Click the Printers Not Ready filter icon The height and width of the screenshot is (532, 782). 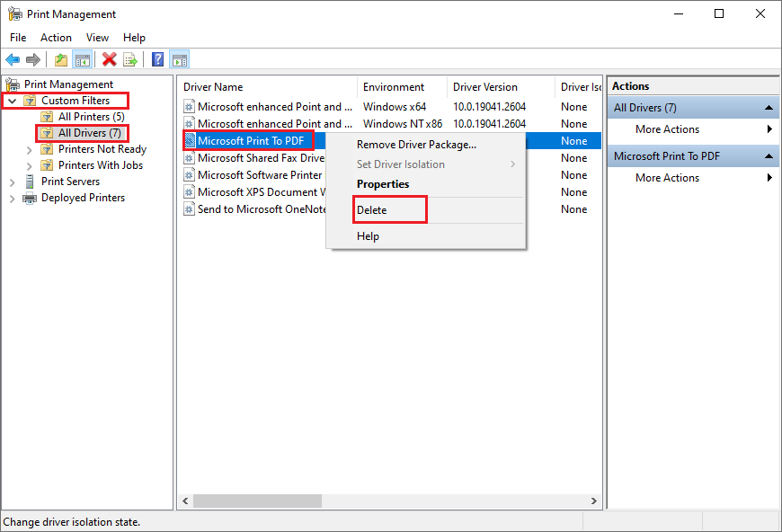point(47,149)
